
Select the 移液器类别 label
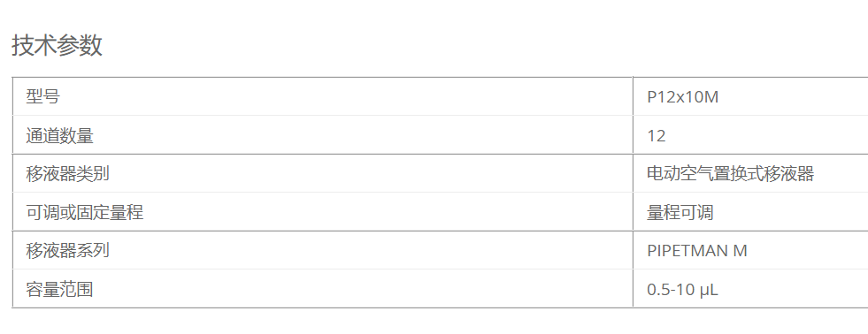[67, 174]
